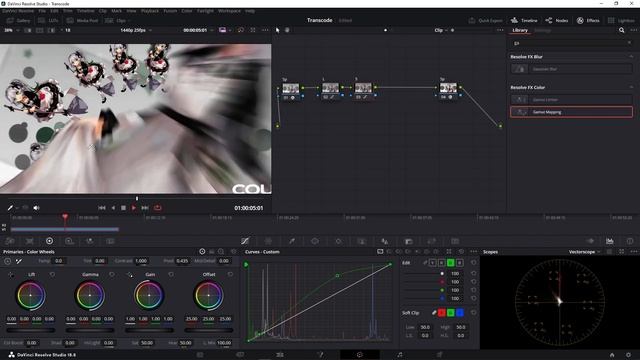Open the Power Window palette
Screen dimensions: 640x360
pos(315,241)
